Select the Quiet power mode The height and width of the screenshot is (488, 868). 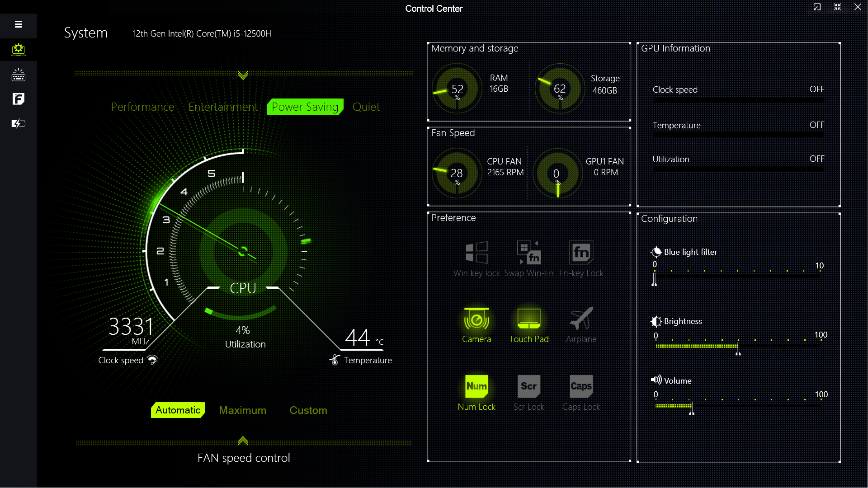(x=366, y=107)
